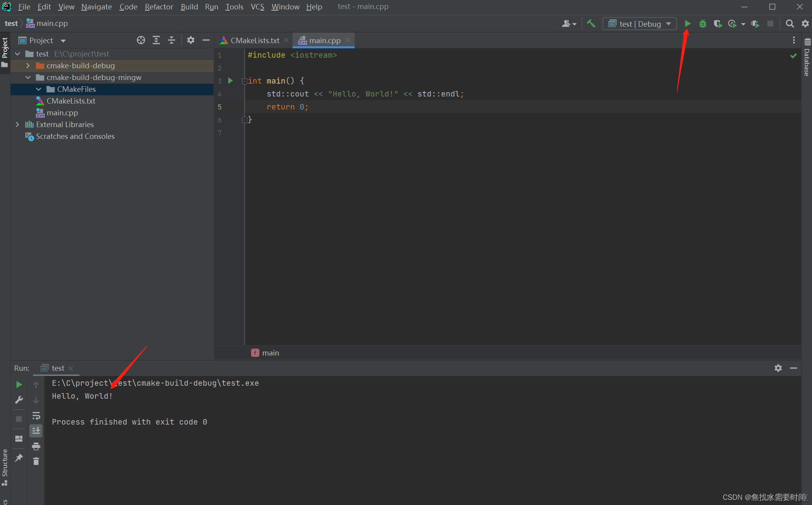Start debugging with the bug icon
This screenshot has width=812, height=505.
pos(702,24)
